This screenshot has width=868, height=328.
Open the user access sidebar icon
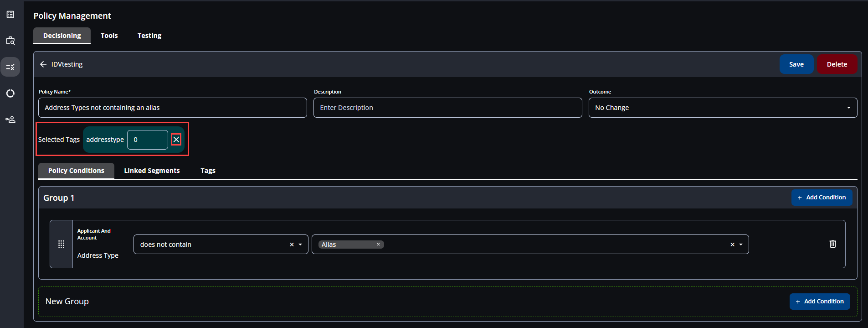pyautogui.click(x=10, y=120)
